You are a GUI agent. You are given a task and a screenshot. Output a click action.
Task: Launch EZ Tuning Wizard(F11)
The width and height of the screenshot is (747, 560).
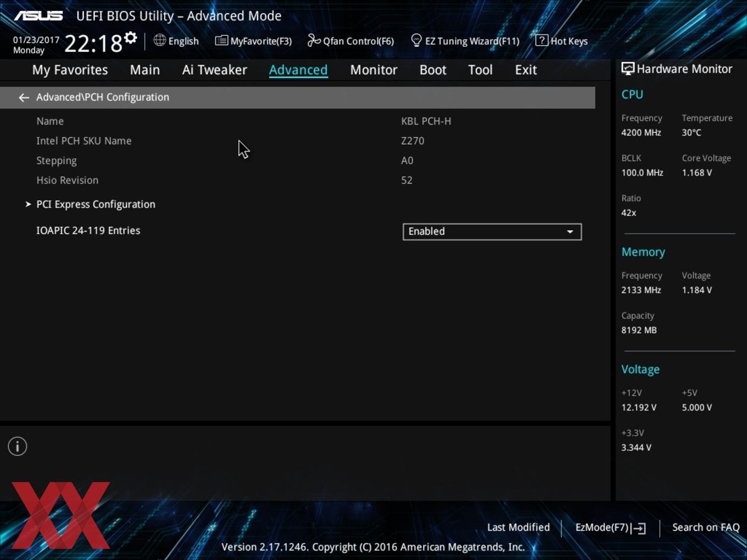coord(465,41)
